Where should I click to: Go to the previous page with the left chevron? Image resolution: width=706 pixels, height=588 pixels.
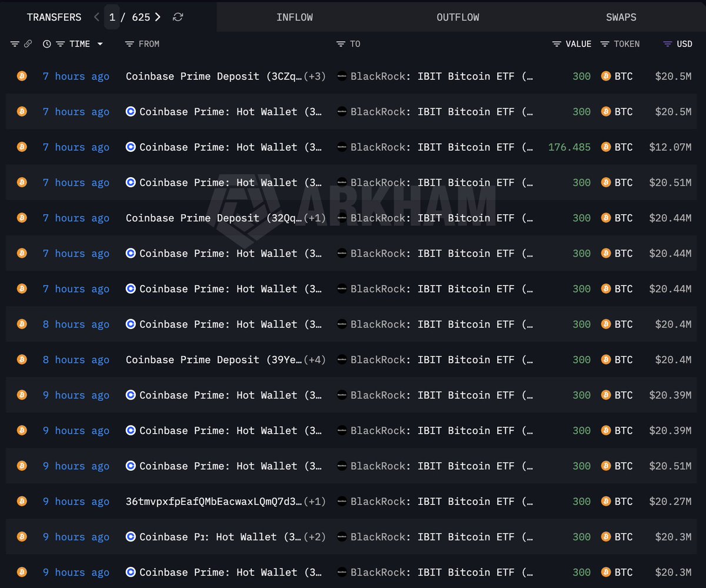97,17
